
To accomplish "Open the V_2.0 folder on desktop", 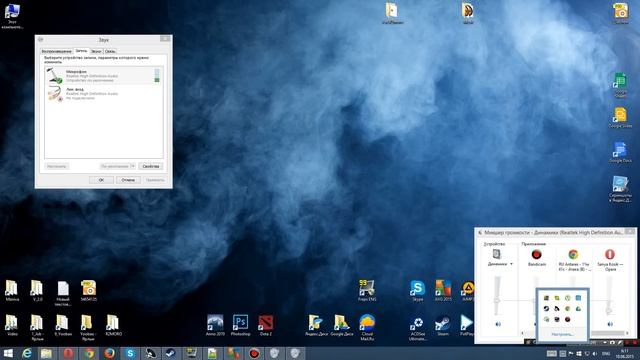I will [37, 291].
